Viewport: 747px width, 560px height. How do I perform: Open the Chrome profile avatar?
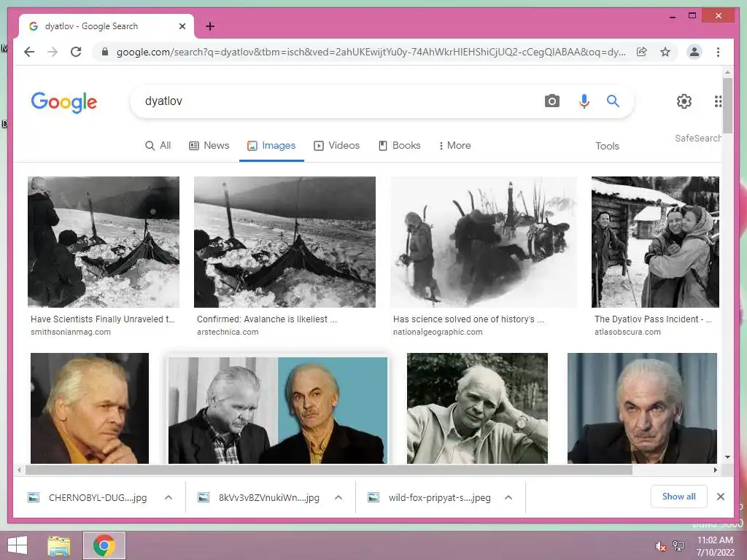694,52
